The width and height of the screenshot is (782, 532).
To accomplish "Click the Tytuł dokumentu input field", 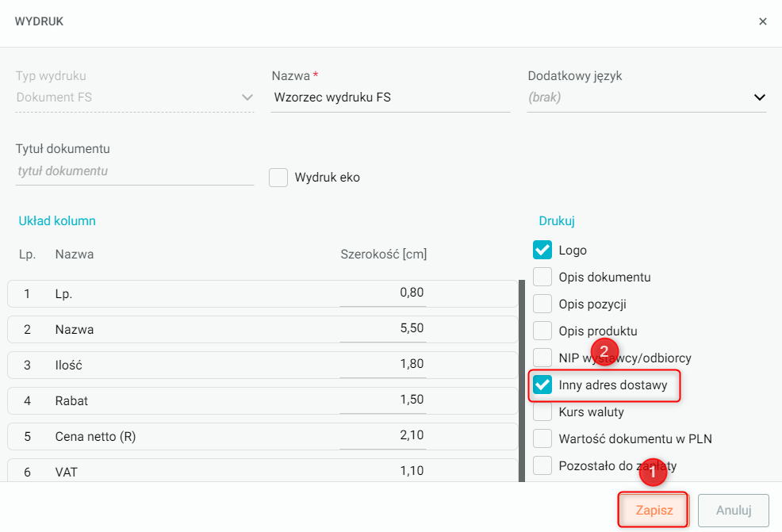I will pos(134,171).
